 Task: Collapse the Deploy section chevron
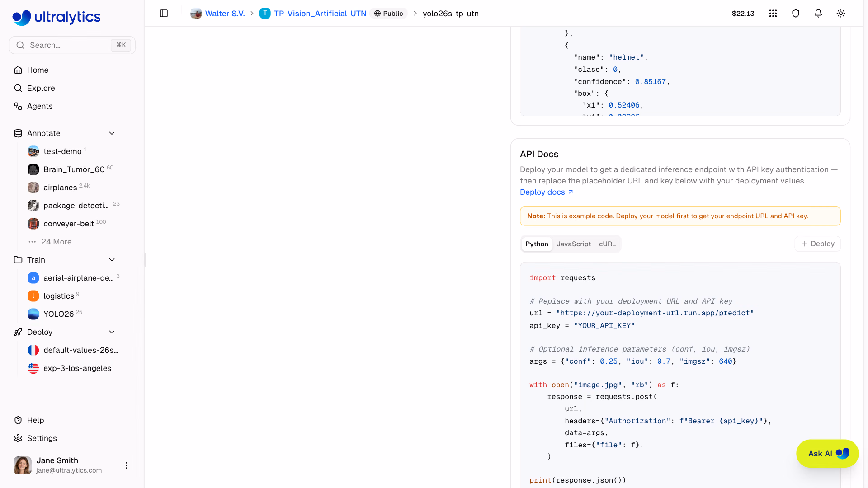click(x=112, y=332)
